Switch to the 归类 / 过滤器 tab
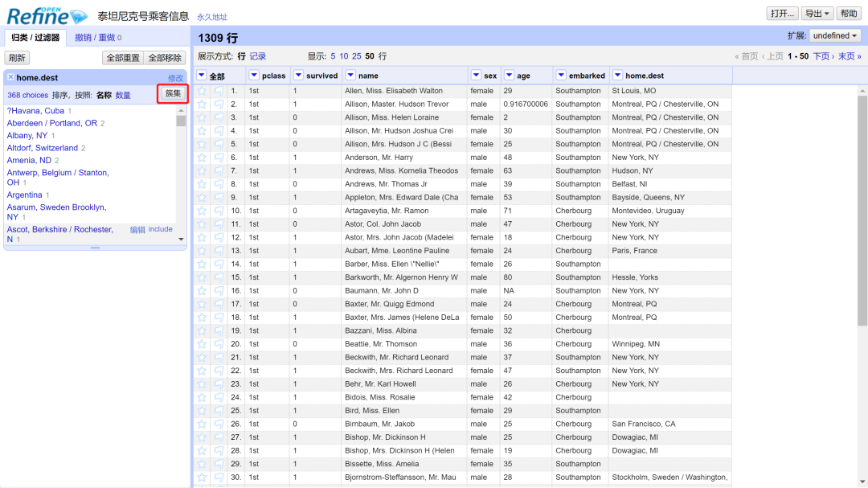 pyautogui.click(x=35, y=38)
